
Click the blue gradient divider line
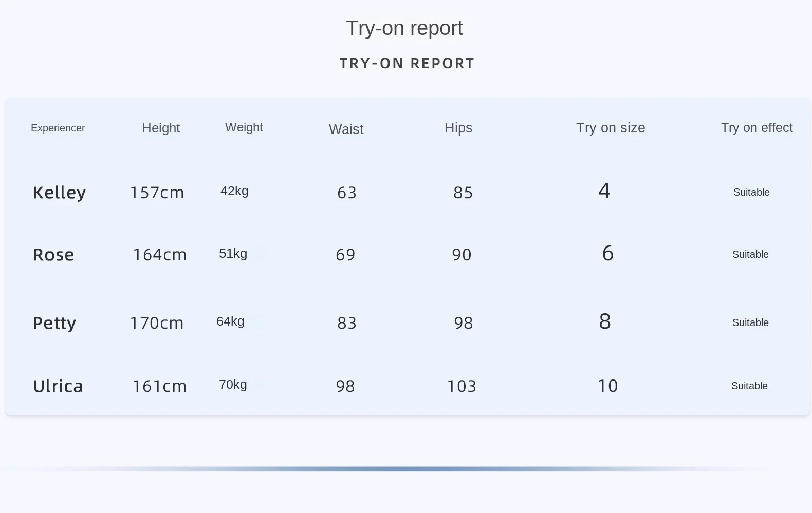pyautogui.click(x=385, y=469)
